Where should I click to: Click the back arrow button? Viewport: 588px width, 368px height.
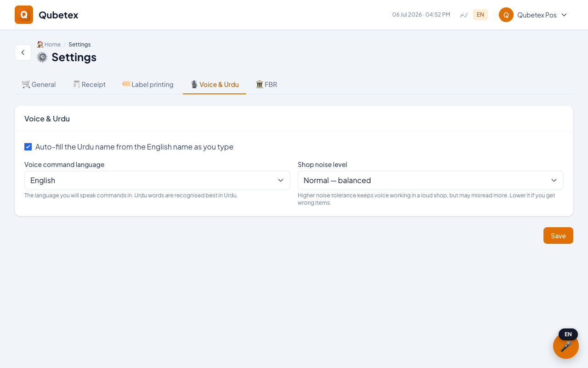[23, 52]
